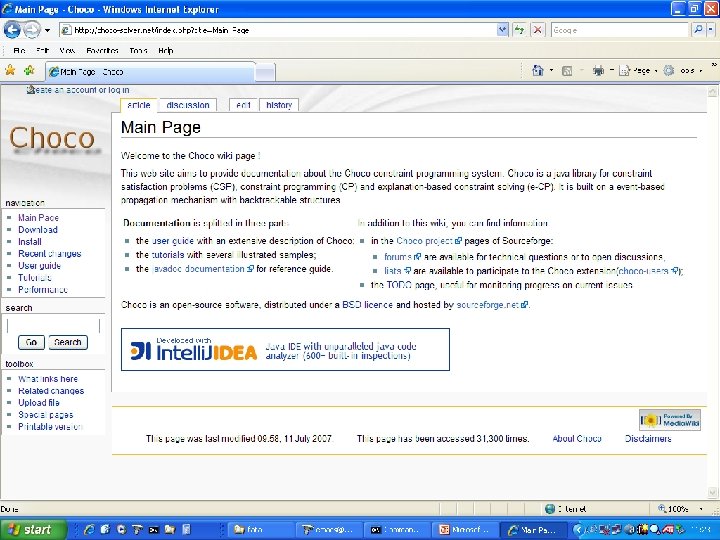This screenshot has height=540, width=720.
Task: Click the RSS feeds icon in command bar
Action: 567,71
